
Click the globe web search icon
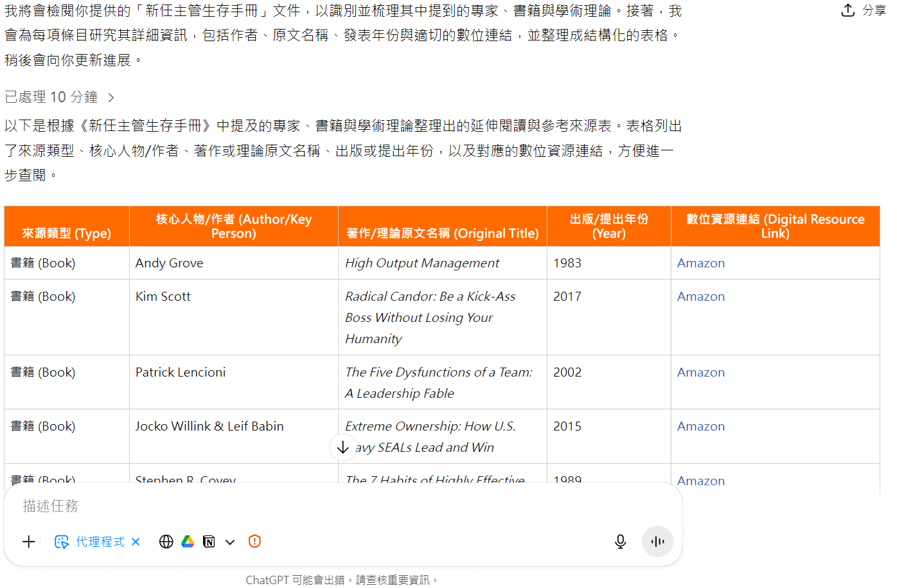click(166, 542)
